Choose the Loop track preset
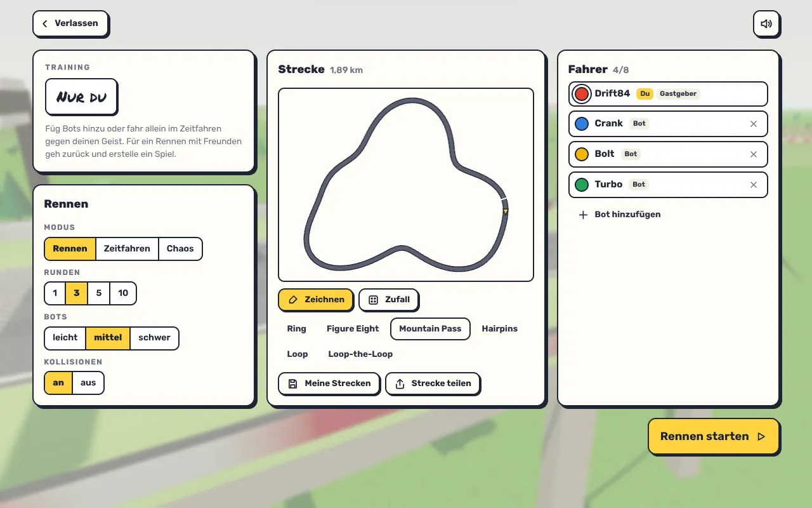 click(297, 354)
